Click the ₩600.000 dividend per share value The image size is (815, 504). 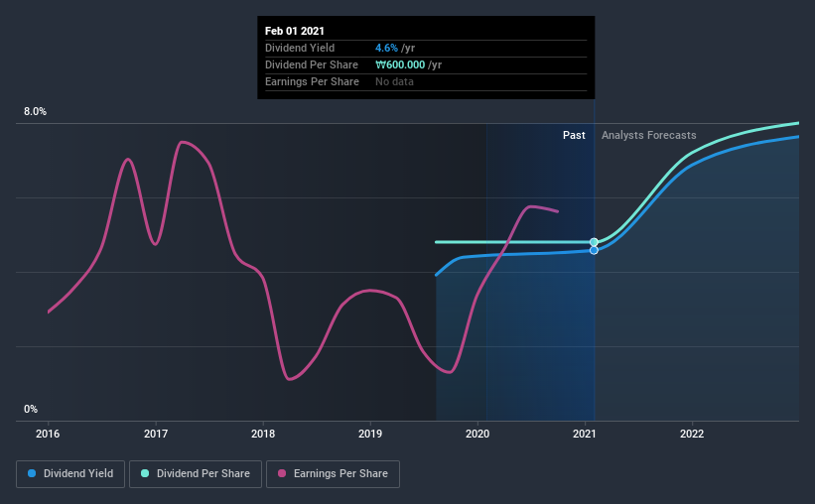tap(400, 64)
